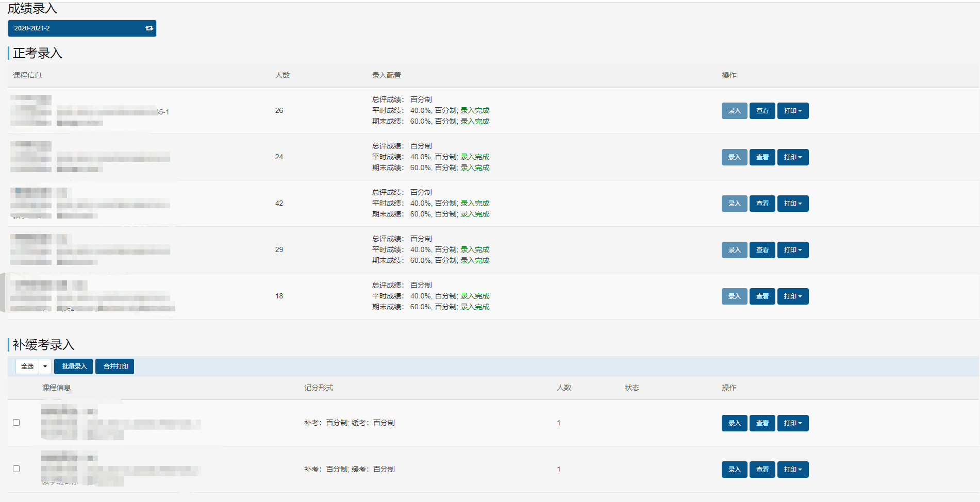
Task: Expand 打印 dropdown for the 18-student course
Action: (792, 296)
